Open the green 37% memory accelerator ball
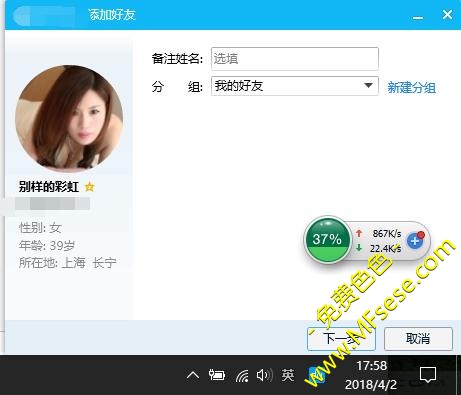Viewport: 461px width, 395px height. 327,239
